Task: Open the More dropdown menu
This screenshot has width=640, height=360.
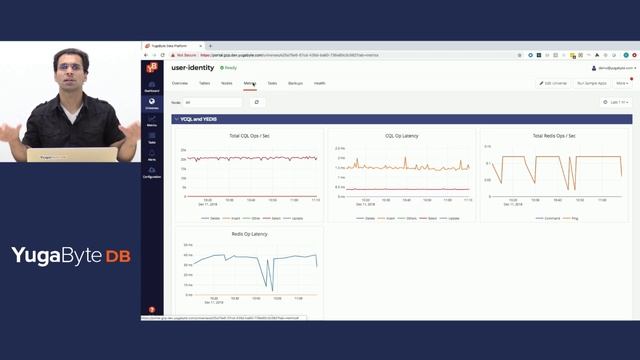Action: click(622, 83)
